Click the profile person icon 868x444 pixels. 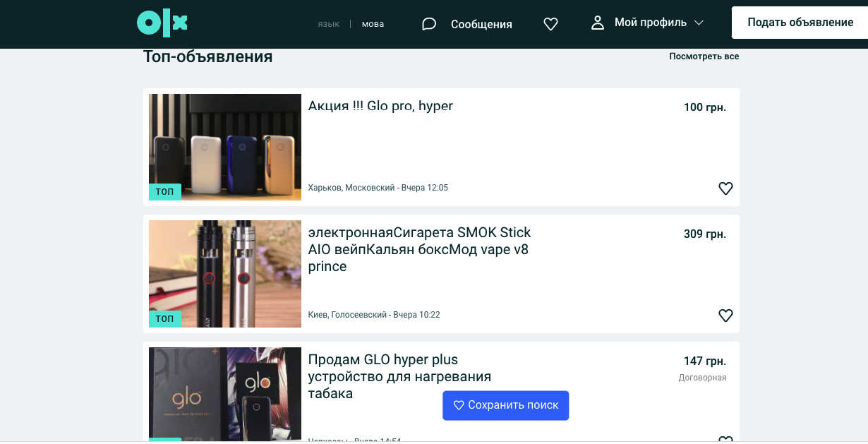pyautogui.click(x=598, y=23)
